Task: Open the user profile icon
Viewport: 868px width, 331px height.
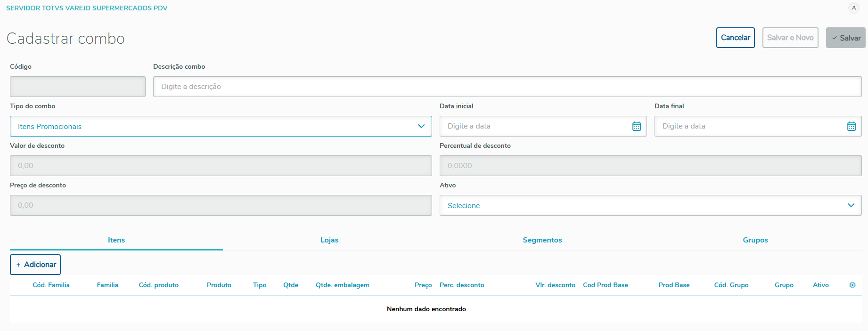Action: coord(853,8)
